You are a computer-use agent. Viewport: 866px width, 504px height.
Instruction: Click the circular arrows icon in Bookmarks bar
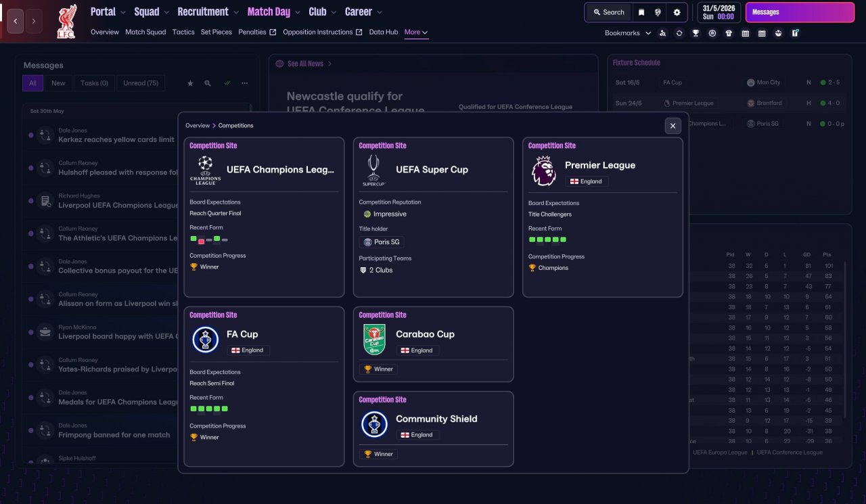(679, 33)
